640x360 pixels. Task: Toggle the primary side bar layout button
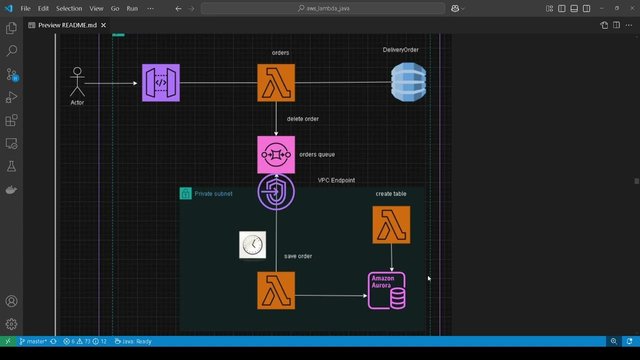point(562,9)
